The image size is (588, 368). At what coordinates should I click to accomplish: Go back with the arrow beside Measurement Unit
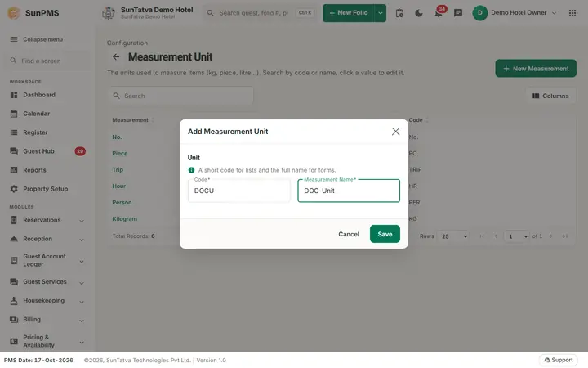[x=116, y=56]
